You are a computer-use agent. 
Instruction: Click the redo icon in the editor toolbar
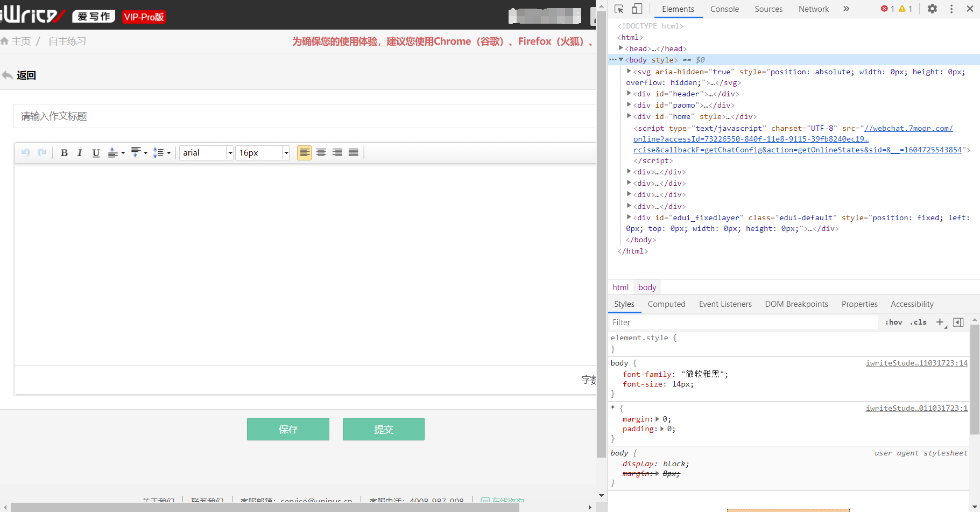[43, 152]
